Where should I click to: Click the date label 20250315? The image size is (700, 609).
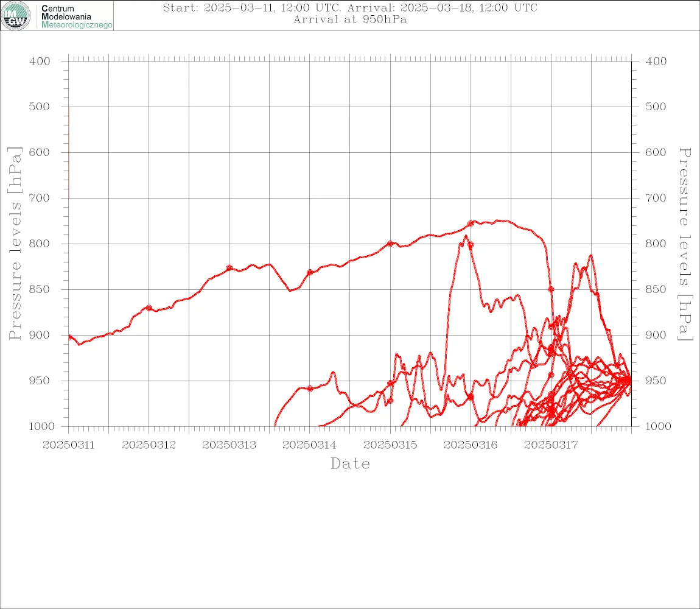[390, 445]
